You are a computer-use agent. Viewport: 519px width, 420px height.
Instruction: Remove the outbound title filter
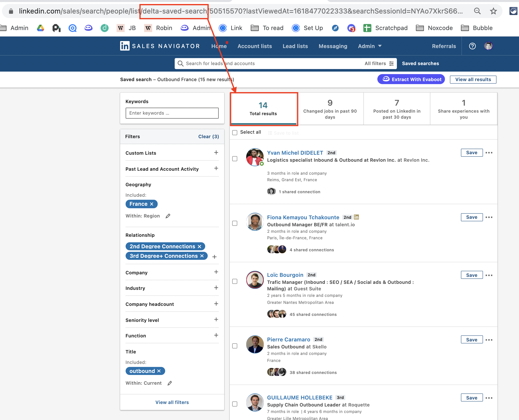tap(159, 371)
